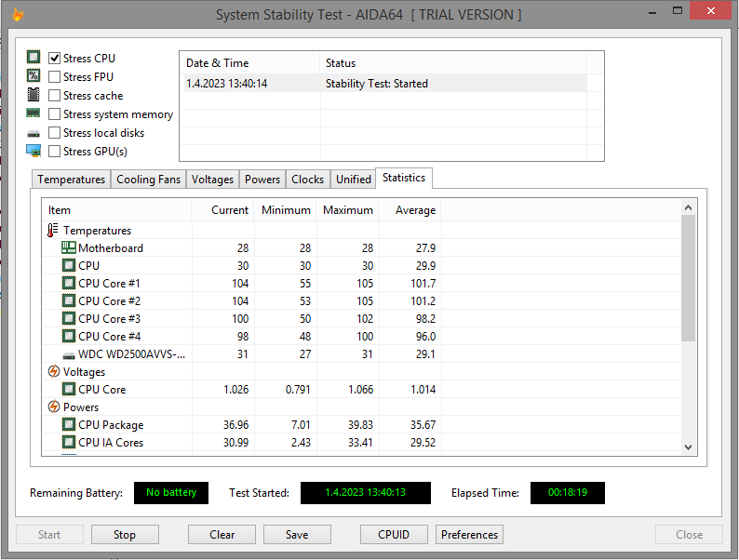
Task: Click the CPU chip icon beside Stress CPU
Action: point(34,57)
